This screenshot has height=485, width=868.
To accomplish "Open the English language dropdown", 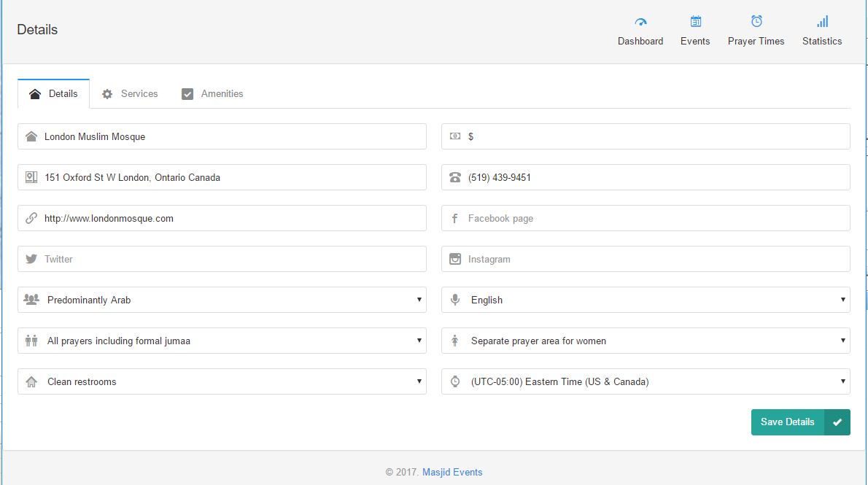I will (x=646, y=300).
